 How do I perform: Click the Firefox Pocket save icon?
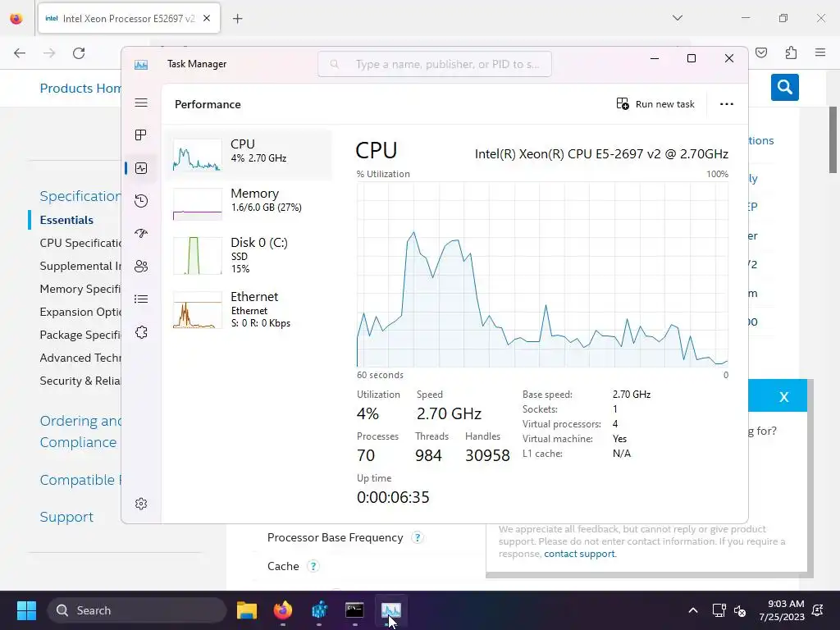pyautogui.click(x=761, y=52)
